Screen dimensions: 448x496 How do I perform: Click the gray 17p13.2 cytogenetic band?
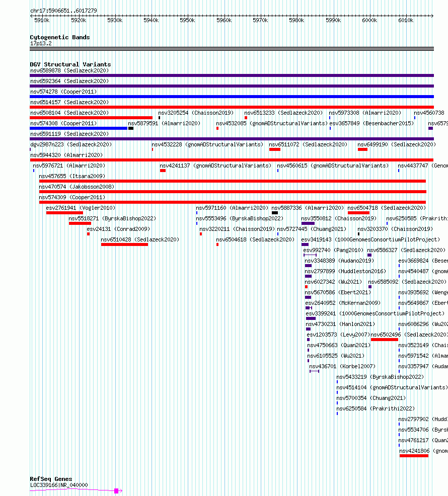click(232, 49)
